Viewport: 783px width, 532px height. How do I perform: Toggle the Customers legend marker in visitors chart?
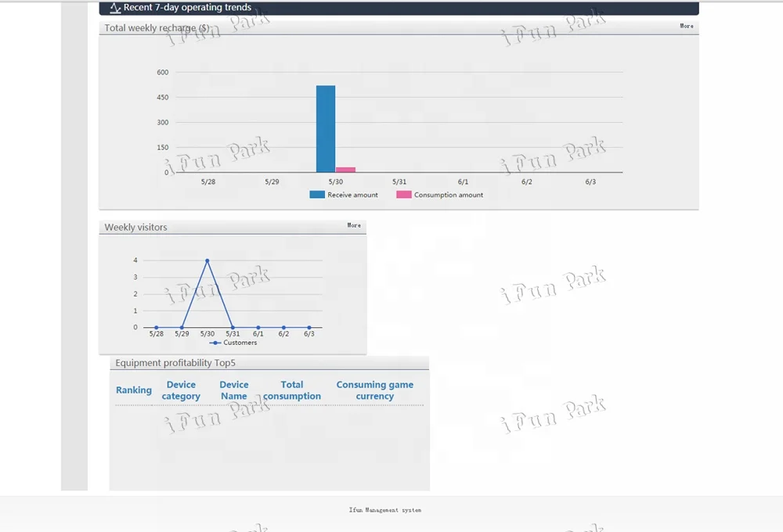[215, 343]
